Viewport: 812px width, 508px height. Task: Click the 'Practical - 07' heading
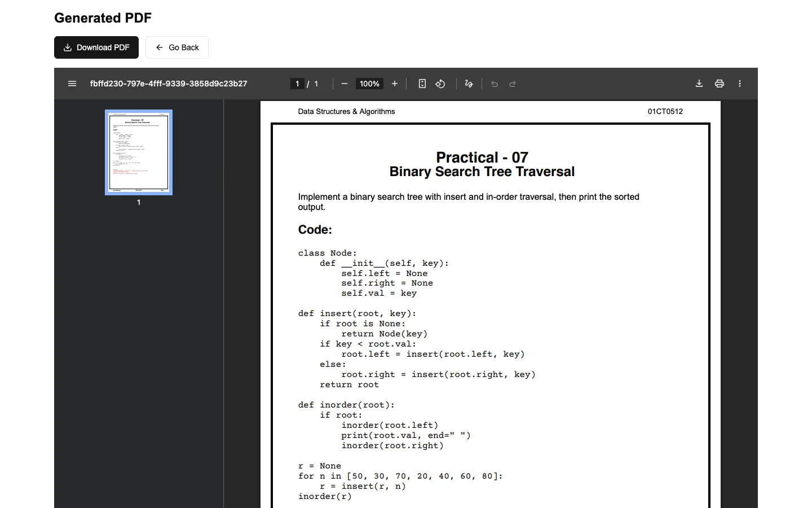[x=482, y=157]
